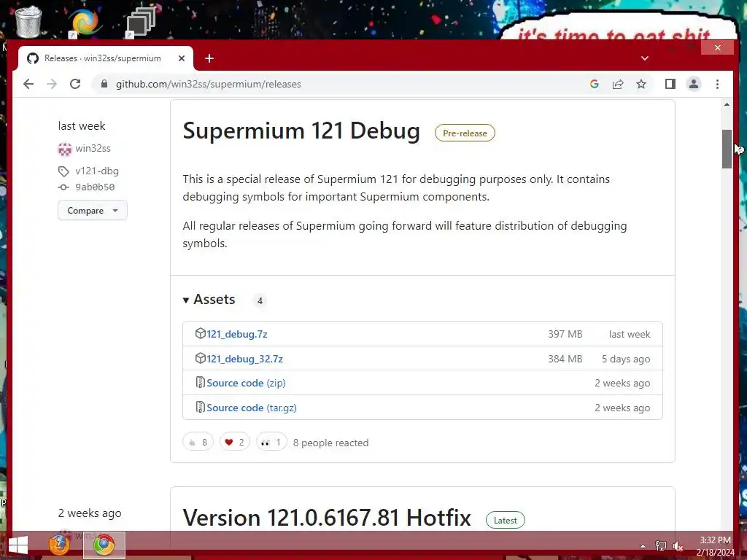This screenshot has width=747, height=560.
Task: Open the side panel icon
Action: [670, 85]
